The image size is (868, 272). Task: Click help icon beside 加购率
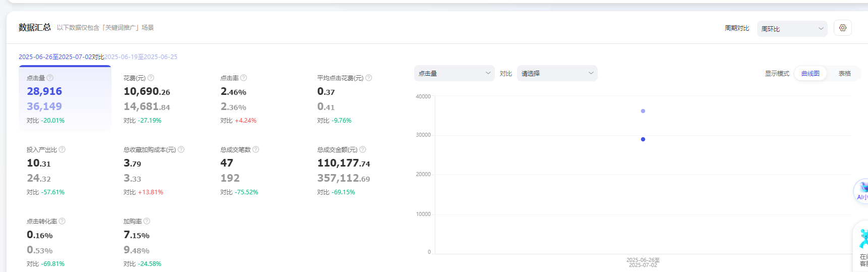[x=147, y=222]
